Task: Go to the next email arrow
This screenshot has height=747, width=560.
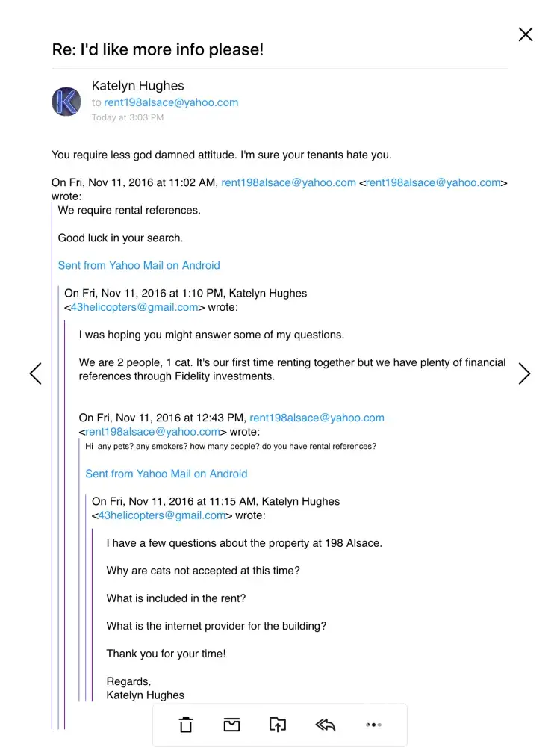Action: [x=524, y=373]
